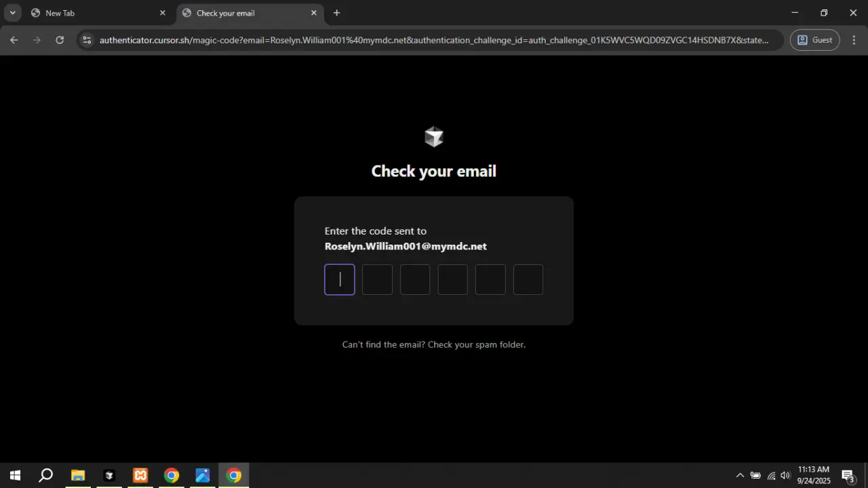Select the sixth code digit box
This screenshot has width=868, height=488.
tap(528, 279)
